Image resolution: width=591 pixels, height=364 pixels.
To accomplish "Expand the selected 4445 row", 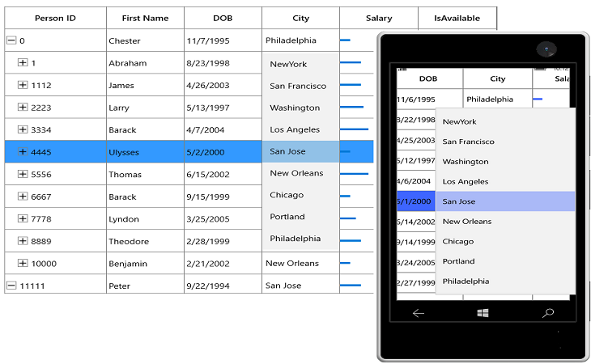I will pos(23,152).
